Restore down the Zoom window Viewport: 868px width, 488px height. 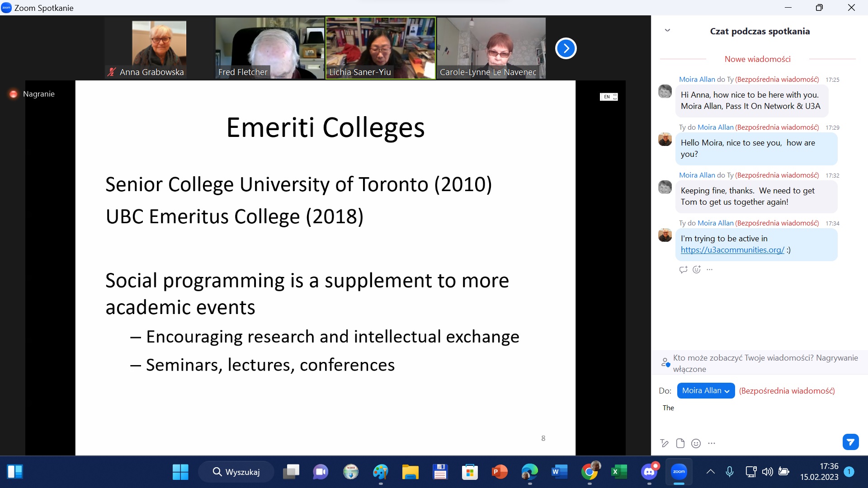819,8
